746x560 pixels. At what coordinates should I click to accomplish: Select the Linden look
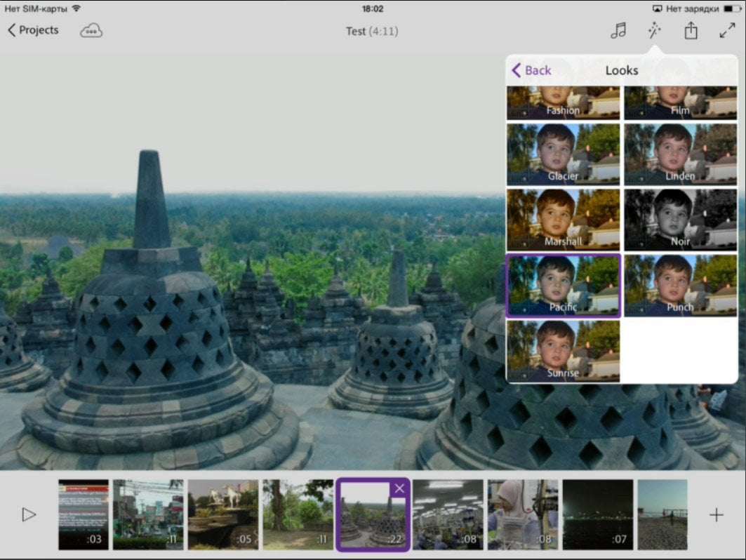coord(680,154)
